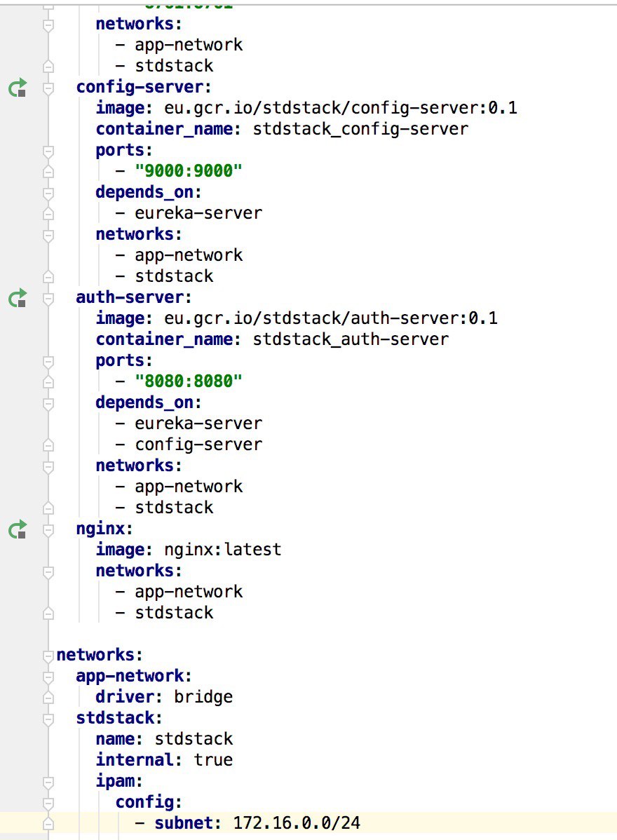
Task: Collapse the top-level stdstack network definition
Action: 48,719
